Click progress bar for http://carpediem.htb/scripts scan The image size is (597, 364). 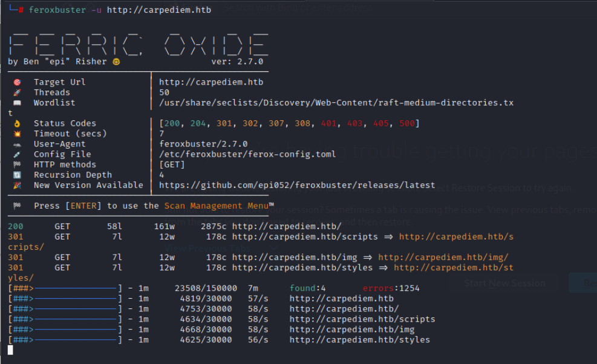[x=65, y=319]
